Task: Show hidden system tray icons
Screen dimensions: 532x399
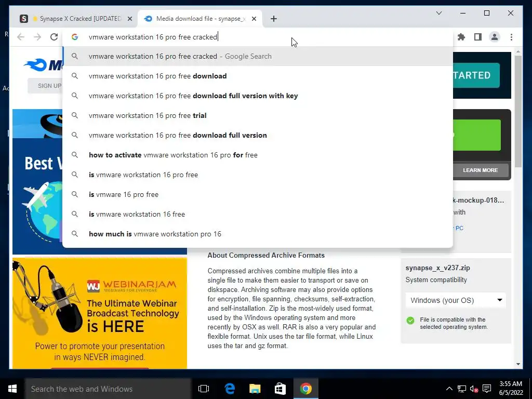Action: 449,389
